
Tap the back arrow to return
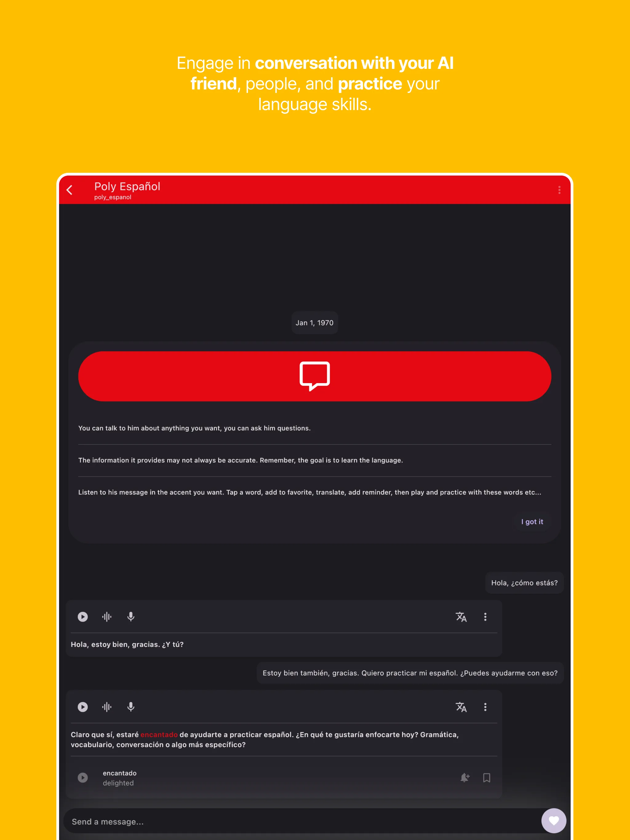coord(71,190)
